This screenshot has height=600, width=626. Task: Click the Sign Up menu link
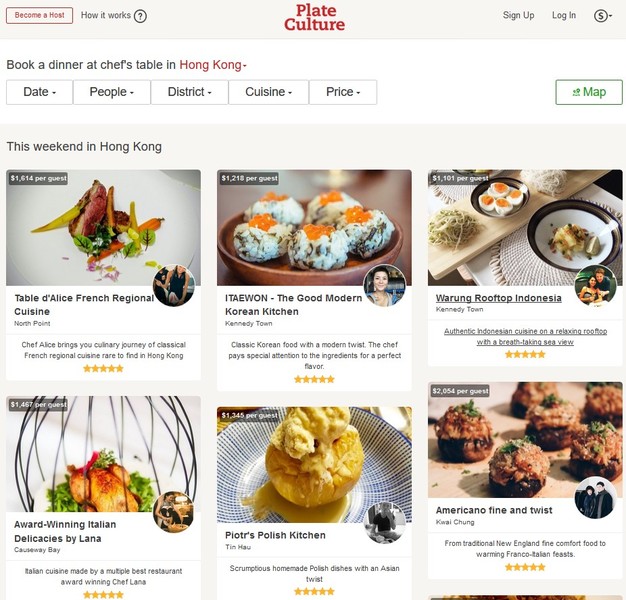tap(518, 15)
